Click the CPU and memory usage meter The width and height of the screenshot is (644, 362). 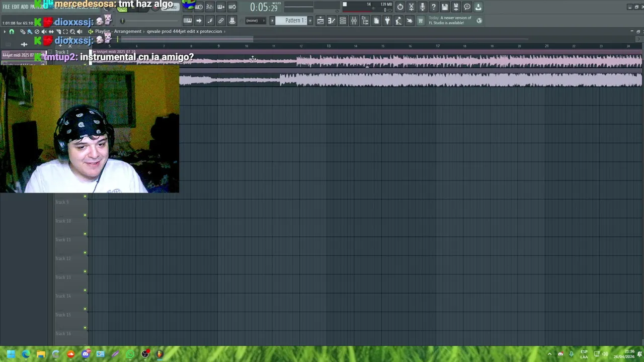(368, 7)
